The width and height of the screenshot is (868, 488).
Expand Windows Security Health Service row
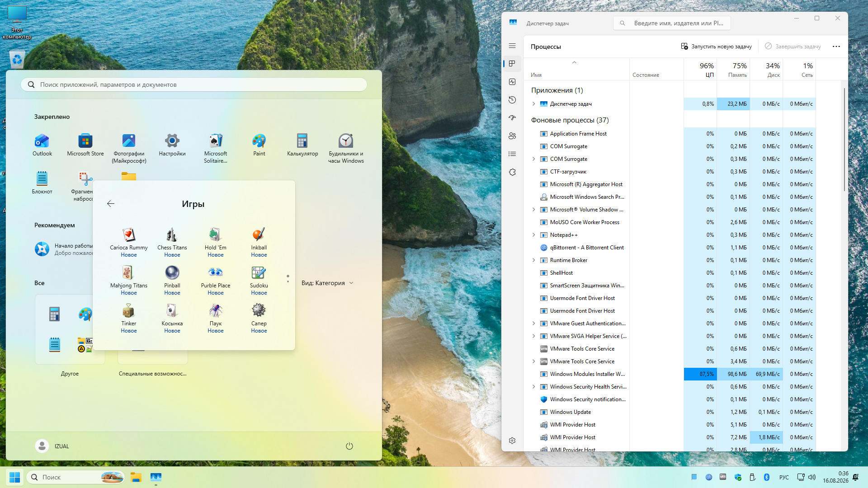pos(534,387)
